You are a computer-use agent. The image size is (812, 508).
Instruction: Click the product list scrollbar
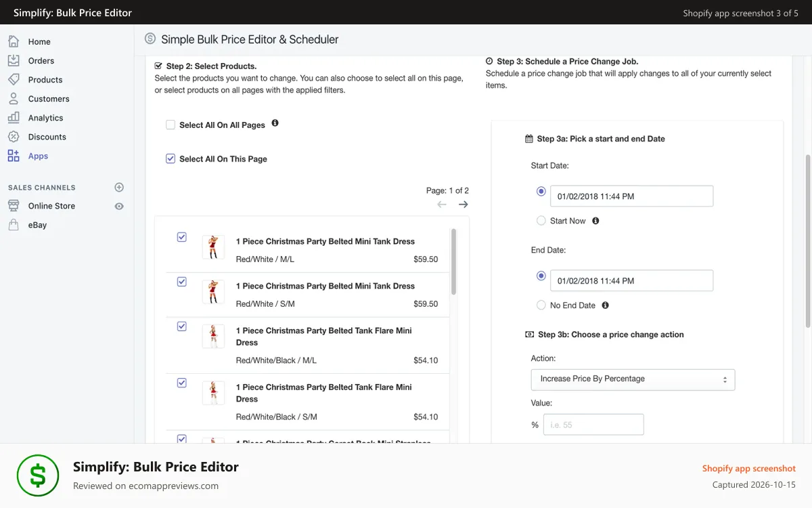click(453, 261)
